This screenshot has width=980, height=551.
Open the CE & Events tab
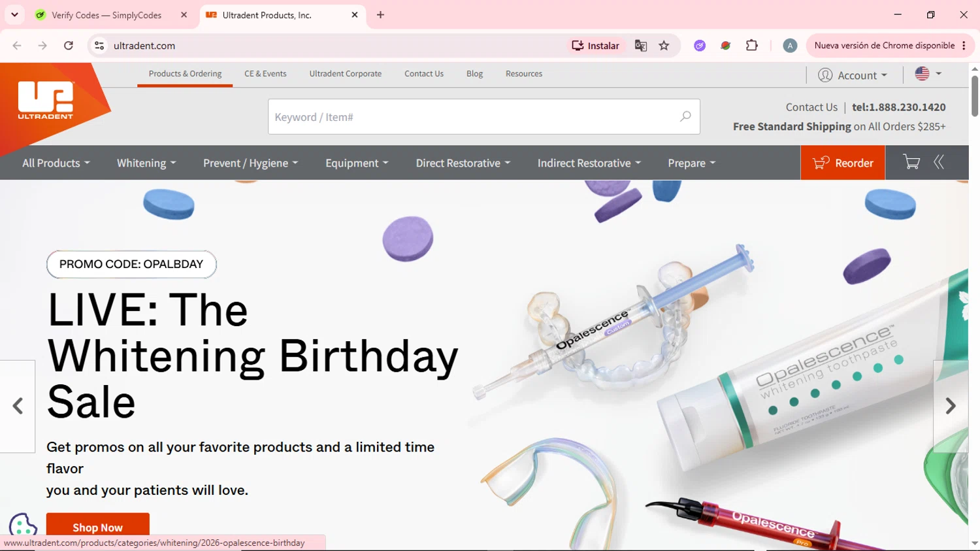[265, 74]
